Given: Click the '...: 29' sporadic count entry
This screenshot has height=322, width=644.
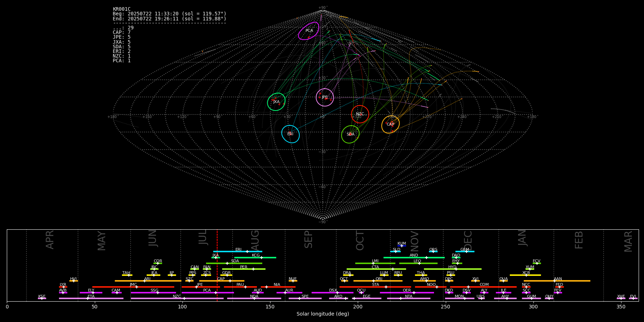Looking at the screenshot, I should 123,28.
